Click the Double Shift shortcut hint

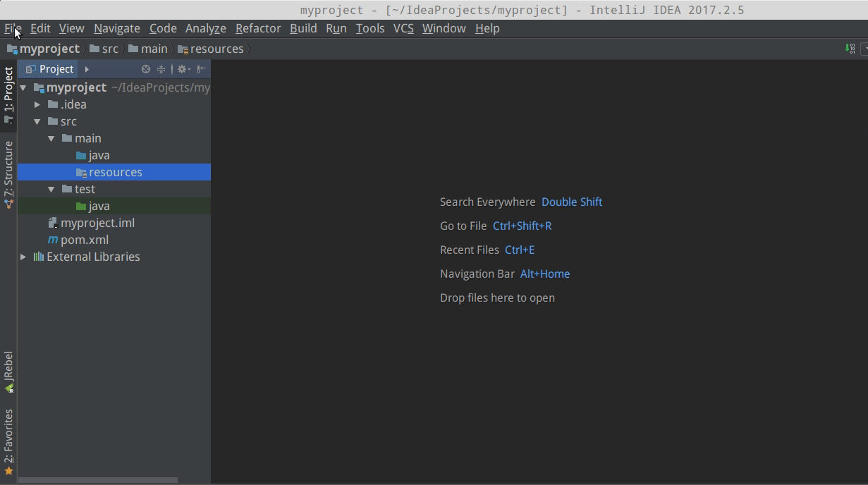coord(572,202)
